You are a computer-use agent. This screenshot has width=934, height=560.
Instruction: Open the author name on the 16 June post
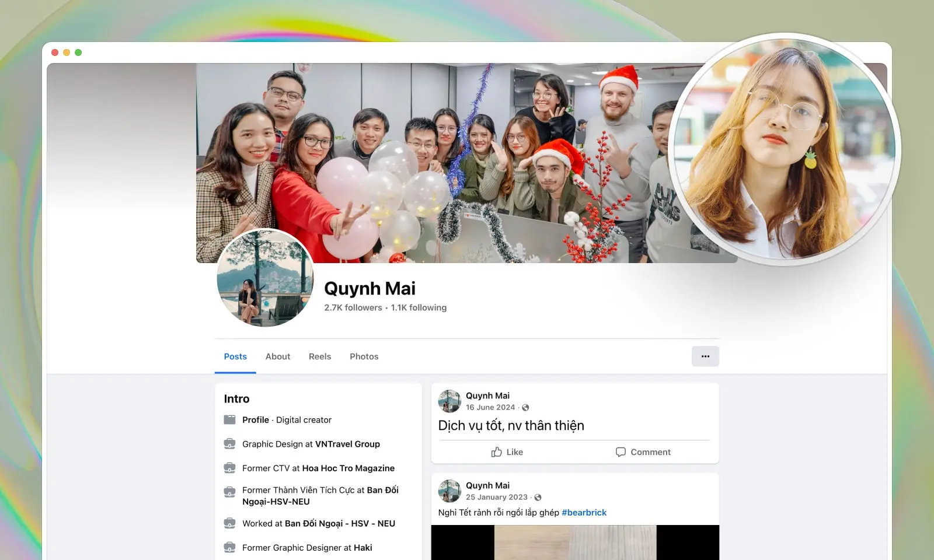click(x=487, y=395)
